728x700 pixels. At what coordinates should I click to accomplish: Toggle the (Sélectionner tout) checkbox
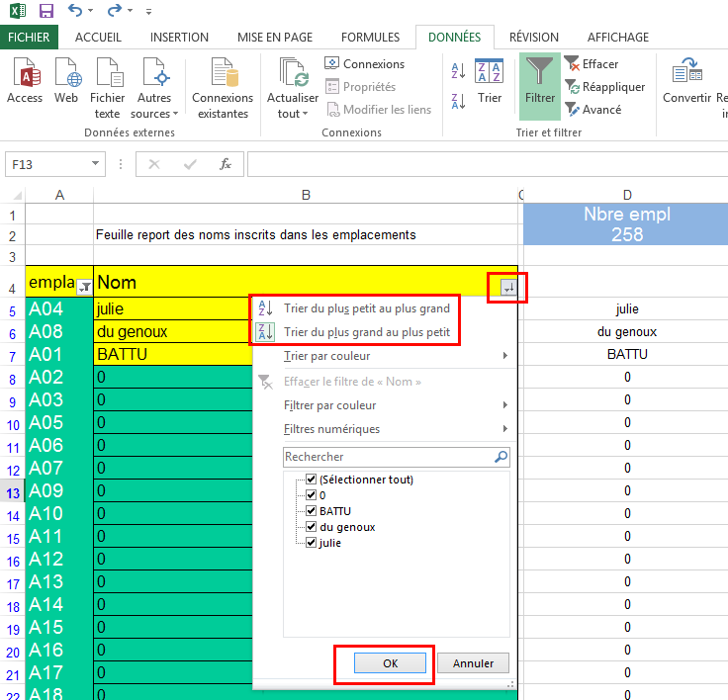click(x=312, y=480)
